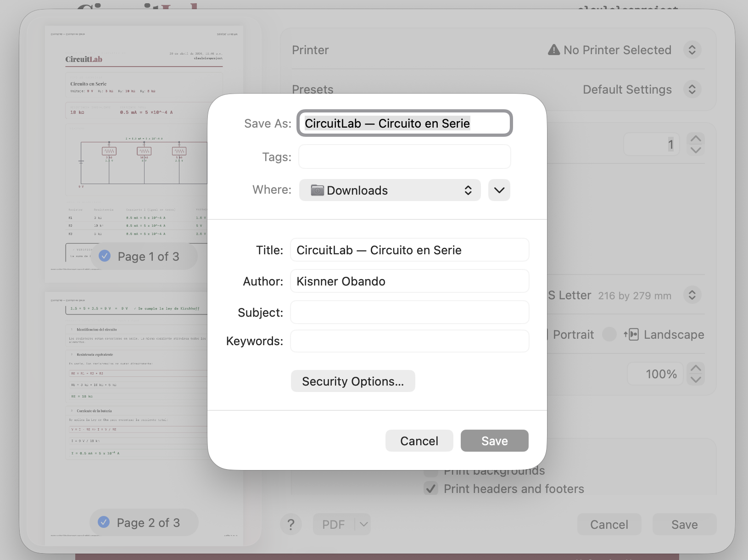Decrease copies with stepper down arrow
The image size is (748, 560).
[x=696, y=150]
